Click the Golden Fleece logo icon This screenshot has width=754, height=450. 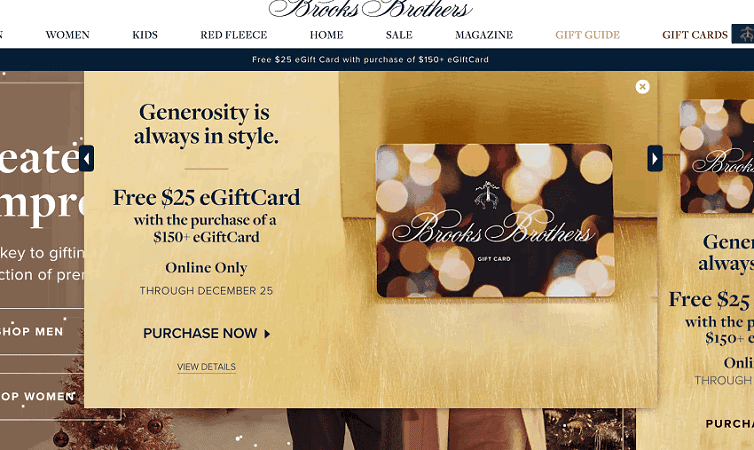click(x=743, y=34)
